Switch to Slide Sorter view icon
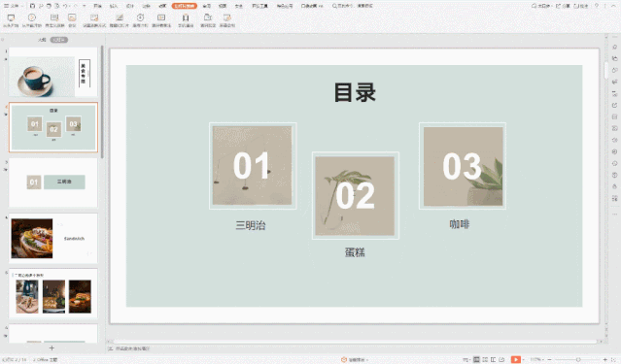621x364 pixels. coord(485,359)
